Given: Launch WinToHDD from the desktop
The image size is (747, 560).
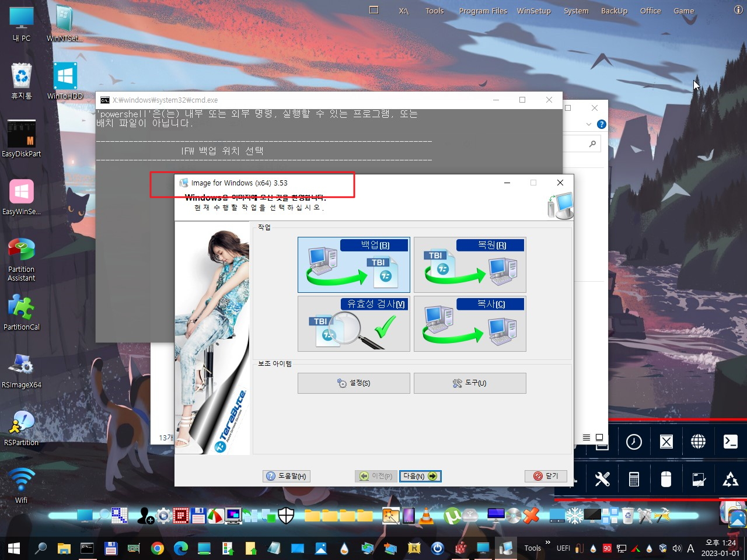Looking at the screenshot, I should 65,81.
